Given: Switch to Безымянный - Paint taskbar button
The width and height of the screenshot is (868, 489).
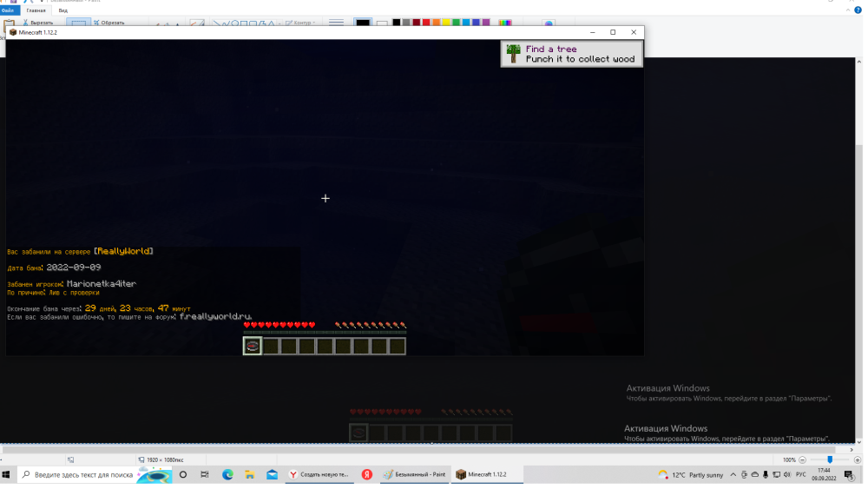Looking at the screenshot, I should [415, 474].
